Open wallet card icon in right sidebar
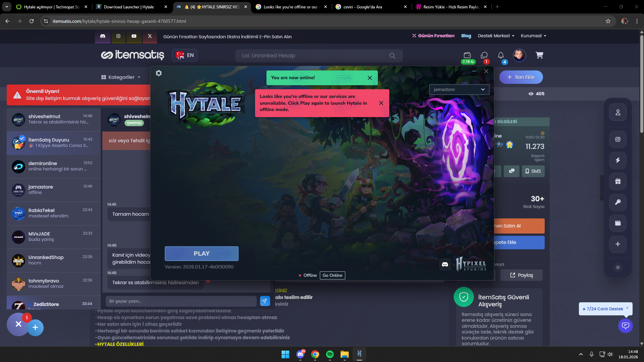Image resolution: width=644 pixels, height=362 pixels. pyautogui.click(x=618, y=223)
